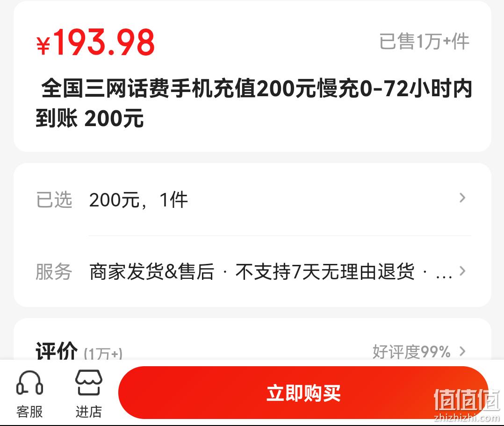
Task: Open reviews via the 好评度99% chevron
Action: [x=462, y=351]
